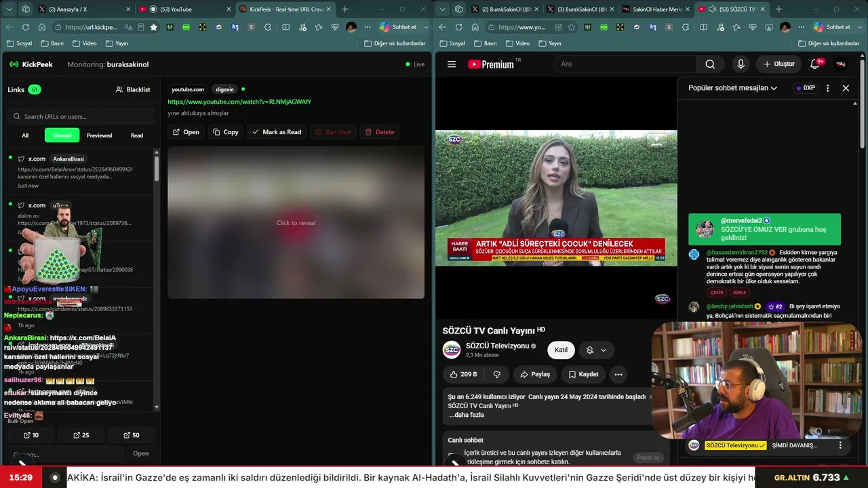Viewport: 868px width, 488px height.
Task: Copy the selected link URL
Action: [x=226, y=132]
